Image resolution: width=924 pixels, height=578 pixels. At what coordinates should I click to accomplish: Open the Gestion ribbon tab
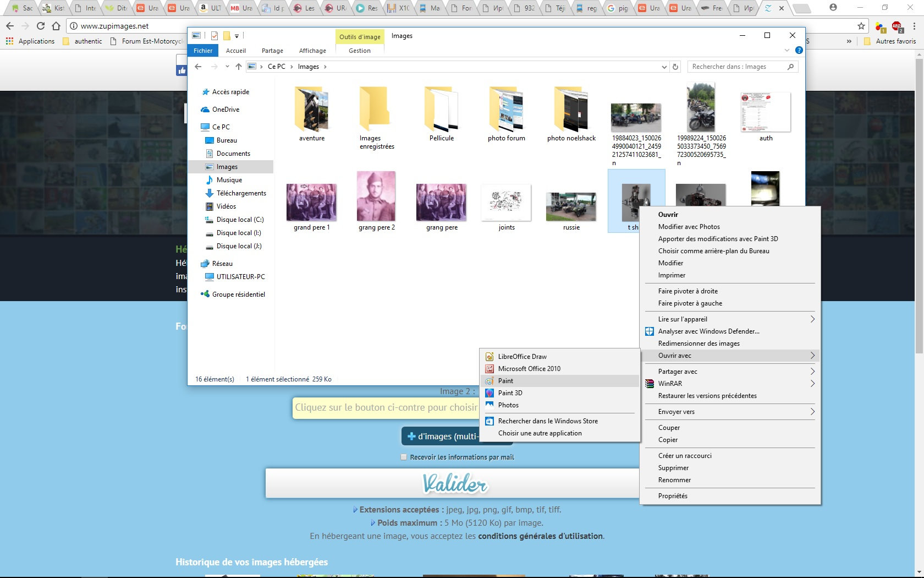360,51
